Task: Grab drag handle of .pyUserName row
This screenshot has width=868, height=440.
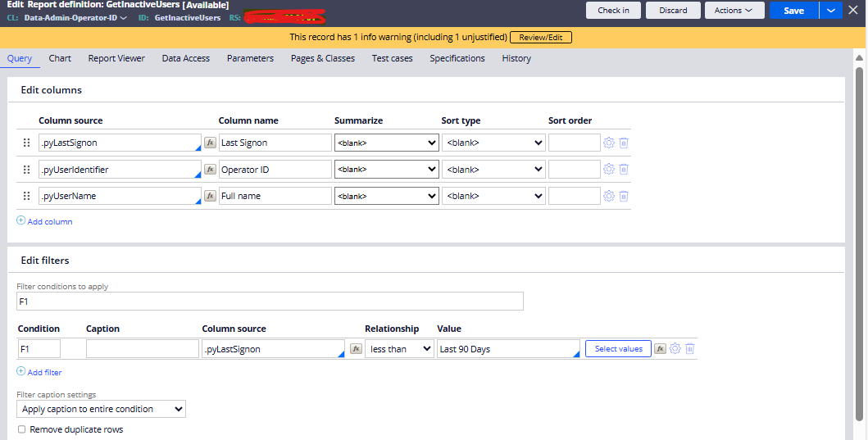Action: [x=26, y=196]
